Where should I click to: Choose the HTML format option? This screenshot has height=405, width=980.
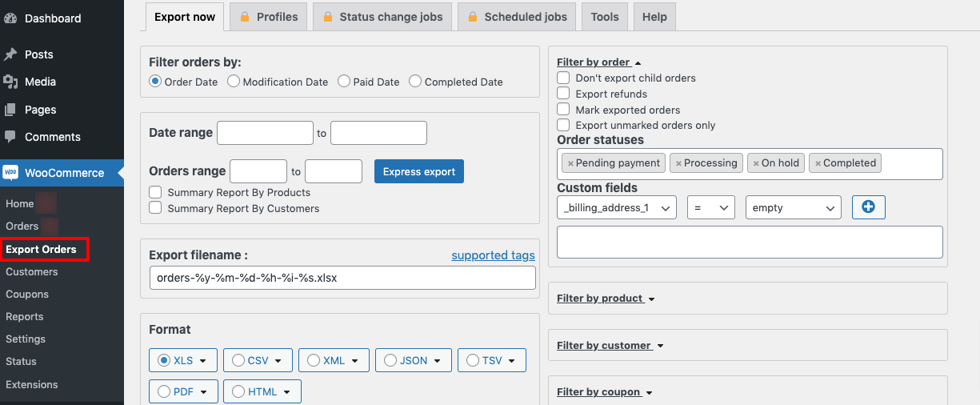click(x=238, y=391)
